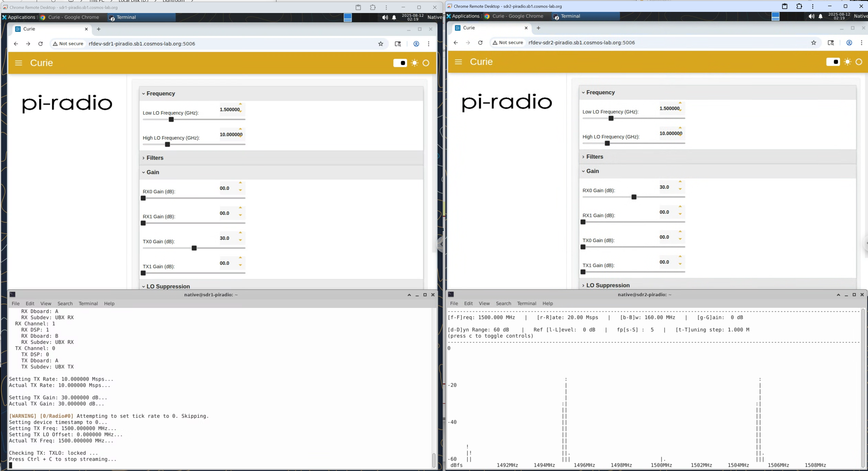This screenshot has width=868, height=471.
Task: Collapse the Gain section on sdr2
Action: click(x=592, y=171)
